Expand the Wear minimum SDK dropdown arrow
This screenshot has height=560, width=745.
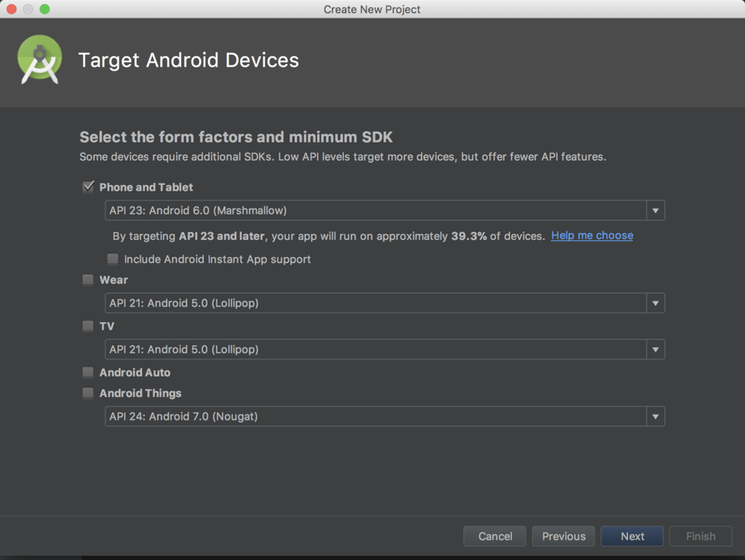(656, 303)
